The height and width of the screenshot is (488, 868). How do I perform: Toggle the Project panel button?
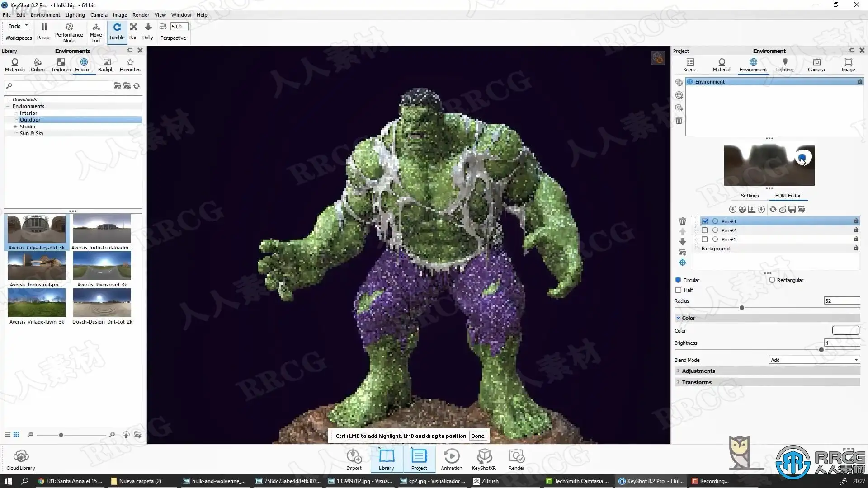pyautogui.click(x=419, y=460)
